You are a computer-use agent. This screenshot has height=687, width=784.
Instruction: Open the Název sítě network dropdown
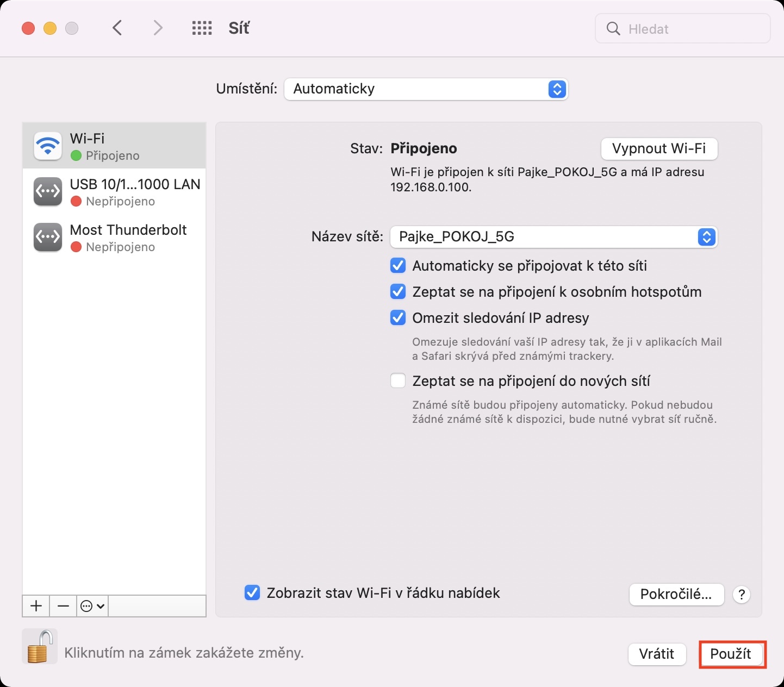pos(553,237)
